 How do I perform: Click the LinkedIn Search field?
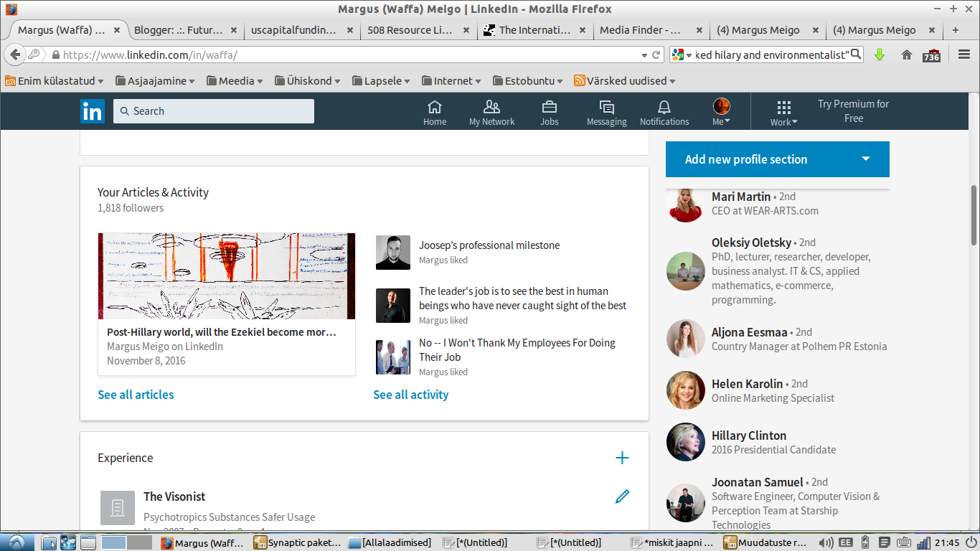coord(214,111)
